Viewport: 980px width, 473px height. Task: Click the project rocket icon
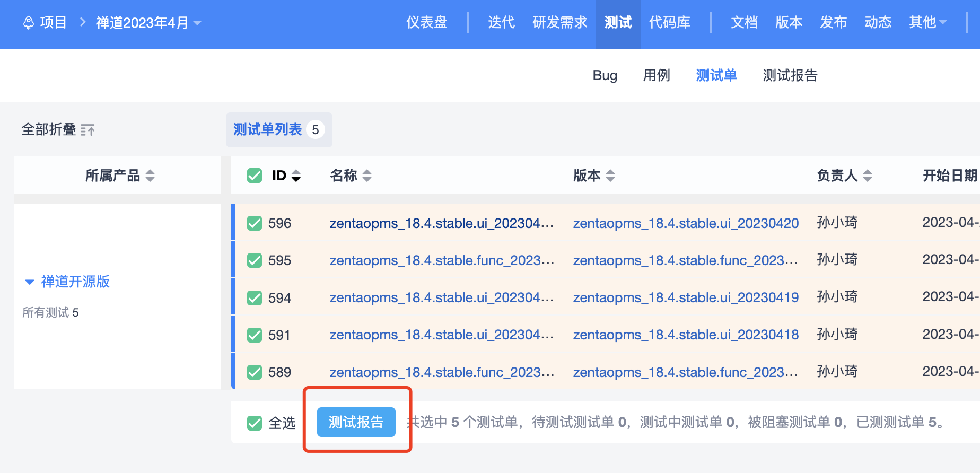point(29,23)
